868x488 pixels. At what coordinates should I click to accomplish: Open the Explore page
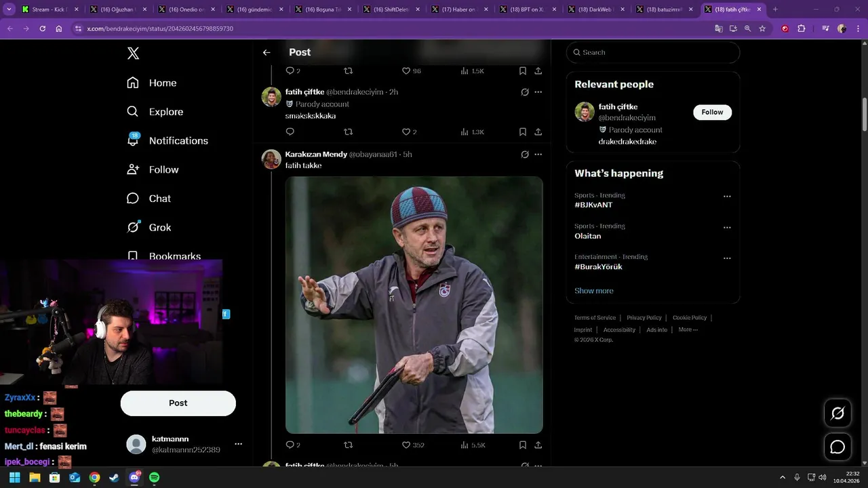(155, 112)
